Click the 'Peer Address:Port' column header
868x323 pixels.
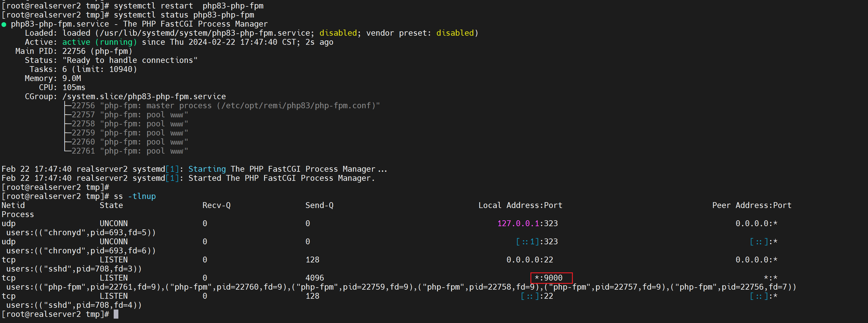coord(751,205)
